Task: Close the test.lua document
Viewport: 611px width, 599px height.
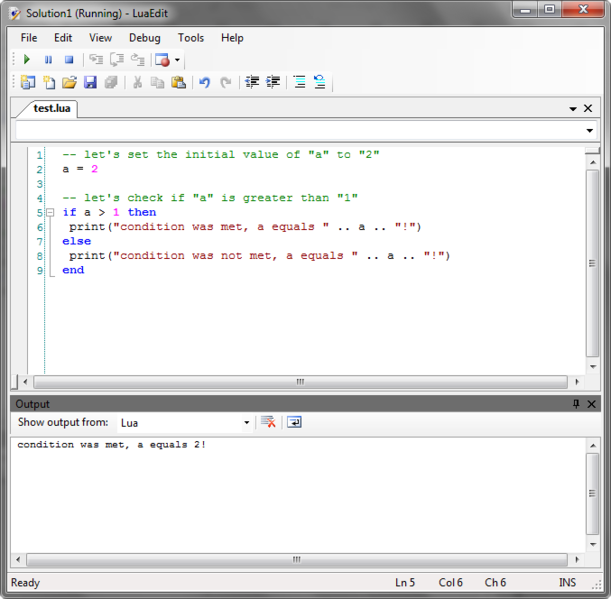Action: coord(588,108)
